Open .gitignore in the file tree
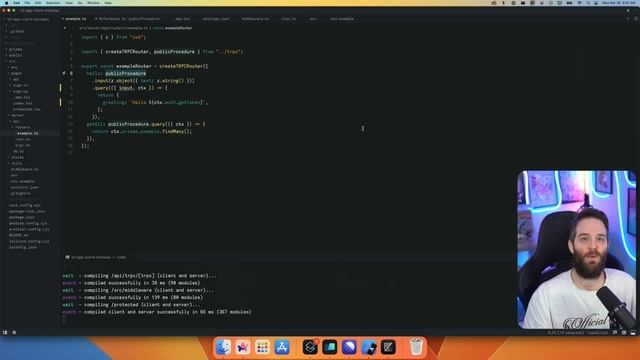Image resolution: width=640 pixels, height=360 pixels. pos(20,193)
